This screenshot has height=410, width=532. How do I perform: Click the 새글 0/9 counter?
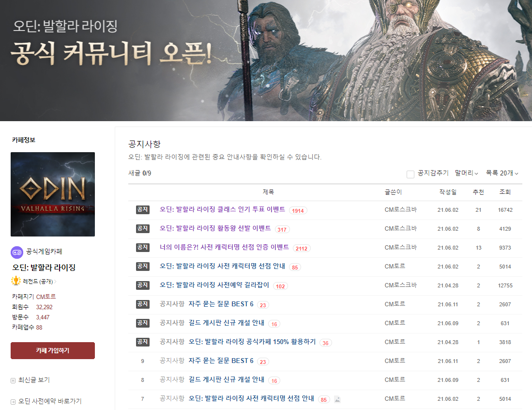point(140,173)
